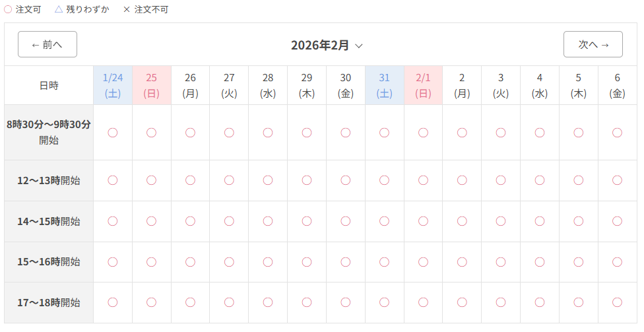Select 8:30–9:30 slot on 1/24 (土)
The width and height of the screenshot is (644, 332).
pos(113,133)
